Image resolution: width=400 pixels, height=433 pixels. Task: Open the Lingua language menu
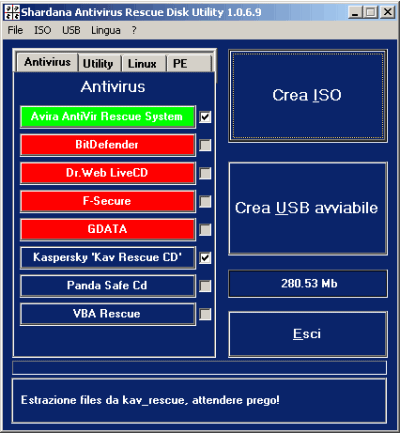tap(106, 30)
